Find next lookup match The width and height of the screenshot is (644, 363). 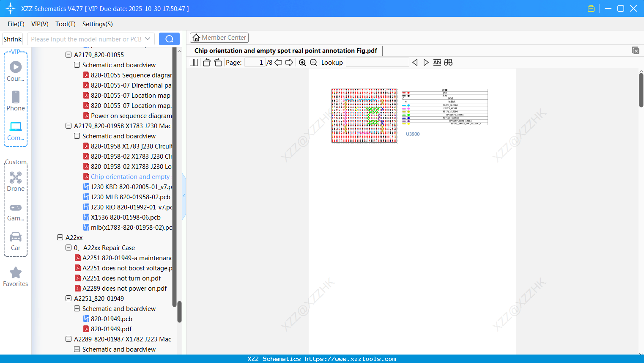point(426,62)
